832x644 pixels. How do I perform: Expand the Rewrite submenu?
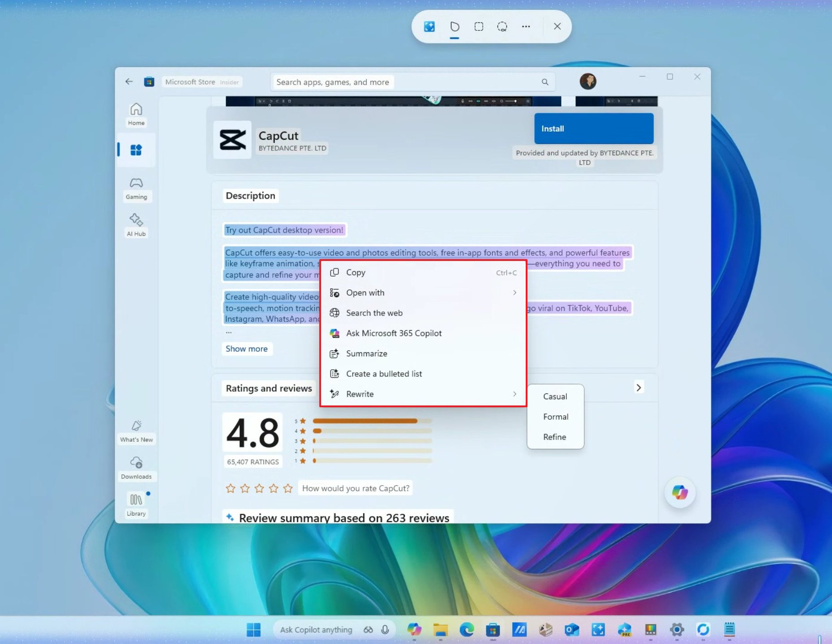pos(360,394)
